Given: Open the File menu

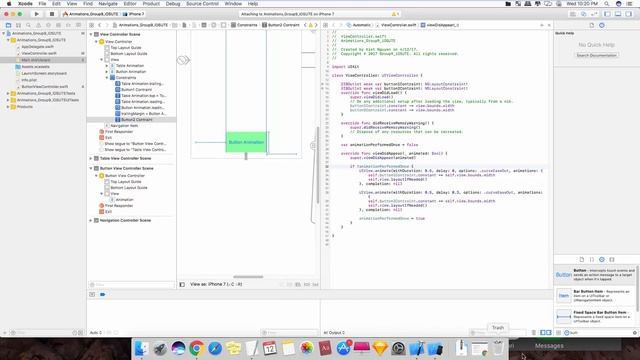Looking at the screenshot, I should pyautogui.click(x=42, y=4).
